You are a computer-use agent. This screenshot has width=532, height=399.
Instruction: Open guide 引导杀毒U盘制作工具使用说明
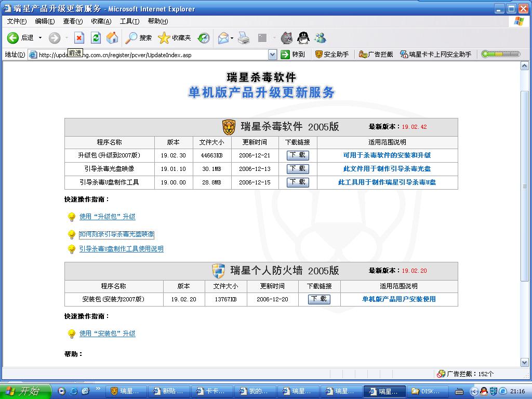[x=121, y=249]
